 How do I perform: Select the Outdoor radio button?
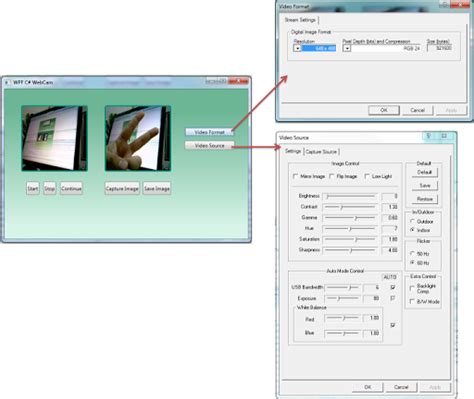tap(413, 221)
